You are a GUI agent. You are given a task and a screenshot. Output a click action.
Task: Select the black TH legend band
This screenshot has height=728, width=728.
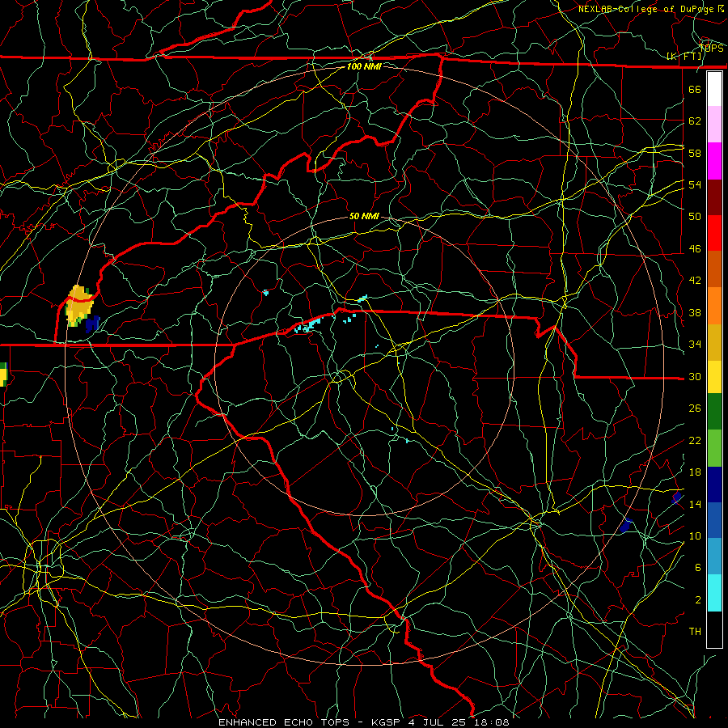click(714, 629)
